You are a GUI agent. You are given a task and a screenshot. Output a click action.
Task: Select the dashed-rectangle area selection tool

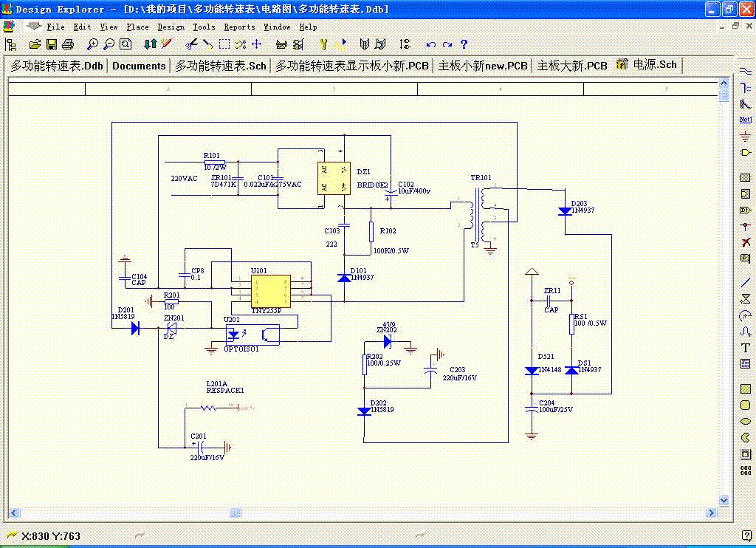point(224,44)
